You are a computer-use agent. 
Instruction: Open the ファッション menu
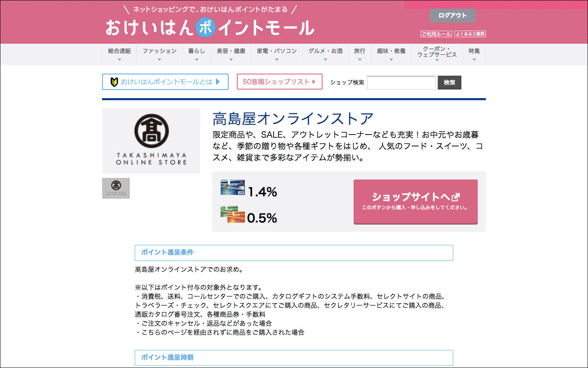[159, 54]
